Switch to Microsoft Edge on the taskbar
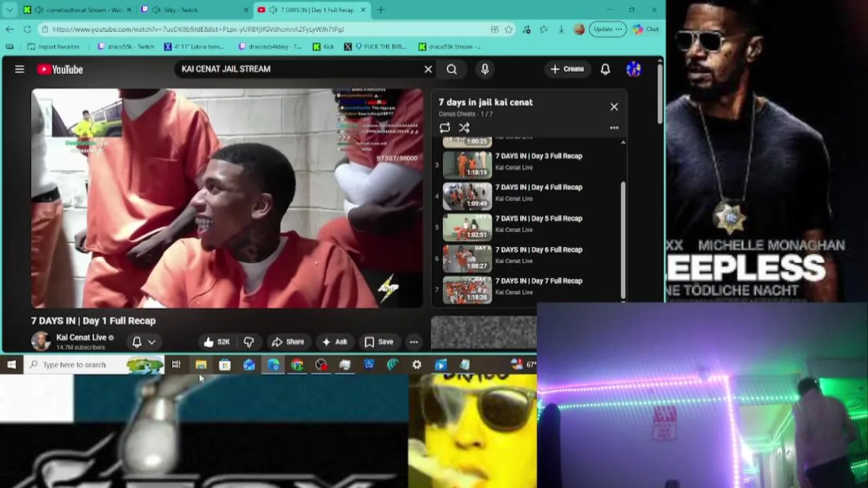The image size is (868, 488). click(273, 365)
